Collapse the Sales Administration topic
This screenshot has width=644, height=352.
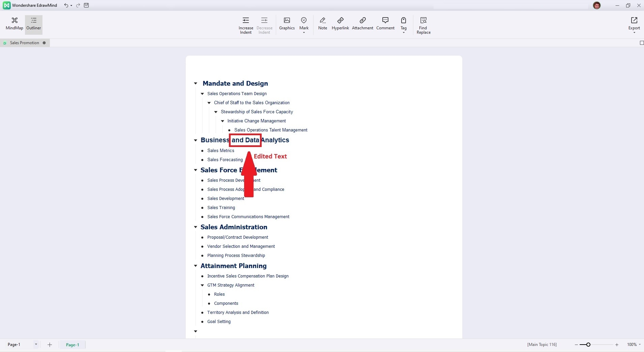click(196, 227)
